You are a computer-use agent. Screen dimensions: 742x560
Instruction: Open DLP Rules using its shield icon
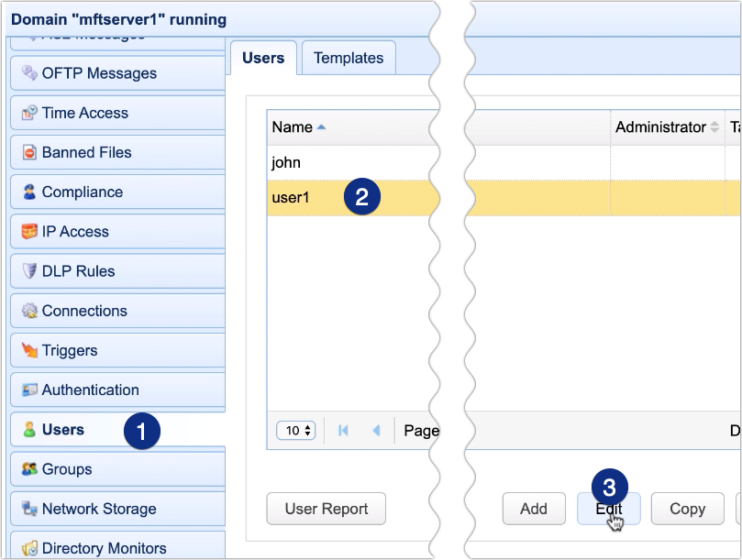[29, 270]
